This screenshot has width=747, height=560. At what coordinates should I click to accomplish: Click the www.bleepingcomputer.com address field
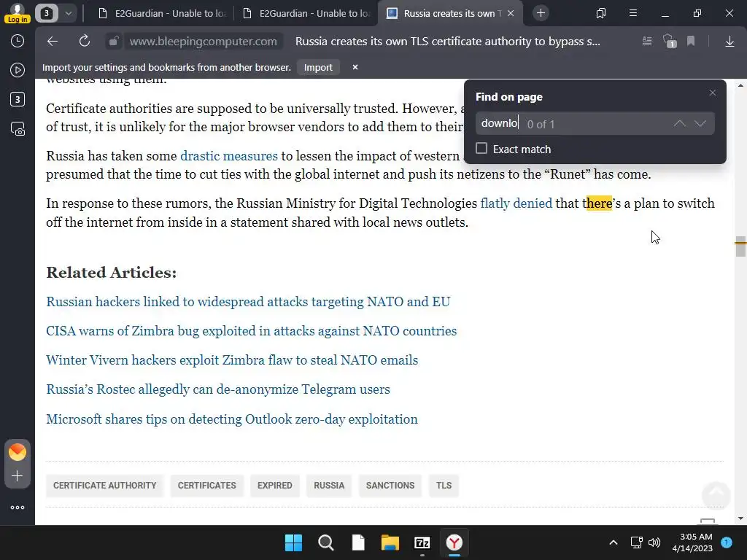[204, 42]
